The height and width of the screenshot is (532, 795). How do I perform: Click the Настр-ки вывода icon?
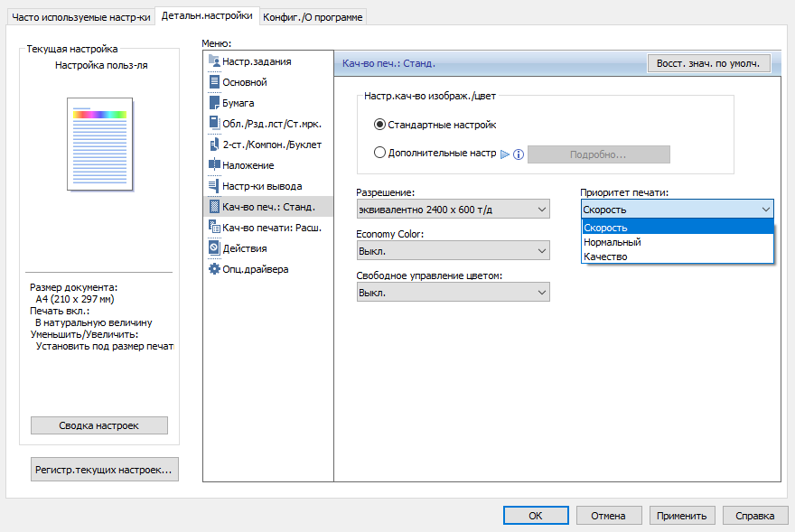pyautogui.click(x=214, y=186)
